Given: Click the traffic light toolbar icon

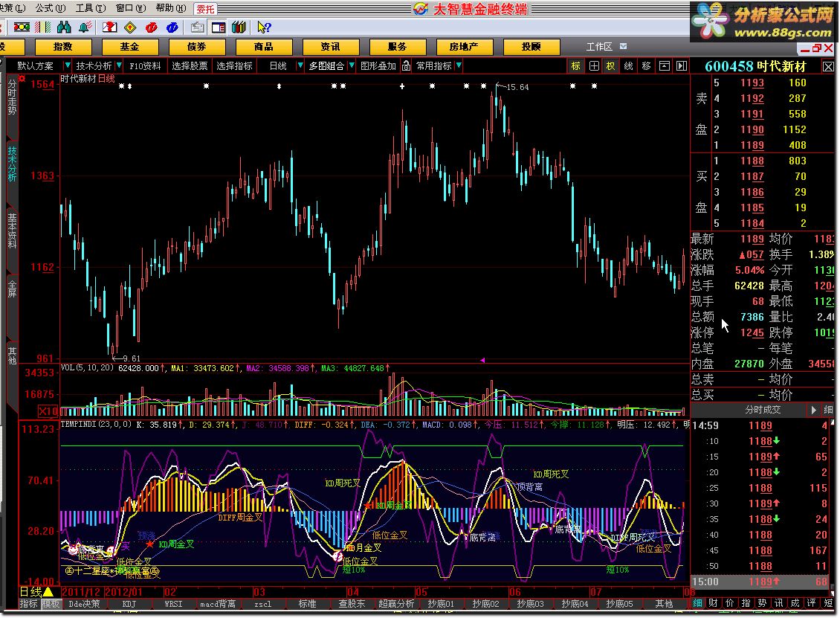Looking at the screenshot, I should 22,27.
